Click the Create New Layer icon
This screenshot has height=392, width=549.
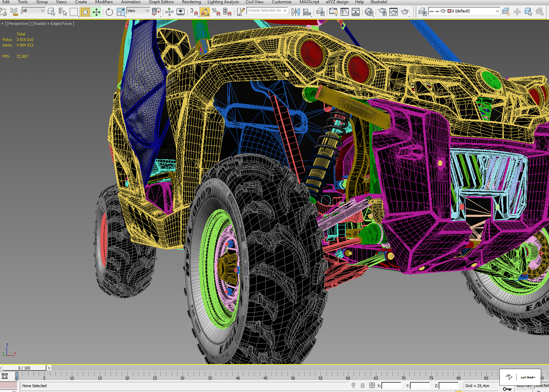[x=506, y=12]
